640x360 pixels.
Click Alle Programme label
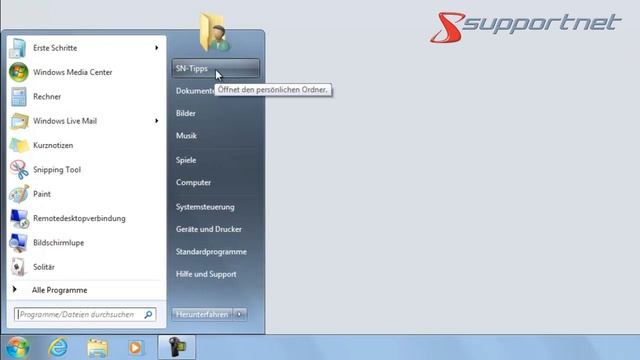point(60,290)
